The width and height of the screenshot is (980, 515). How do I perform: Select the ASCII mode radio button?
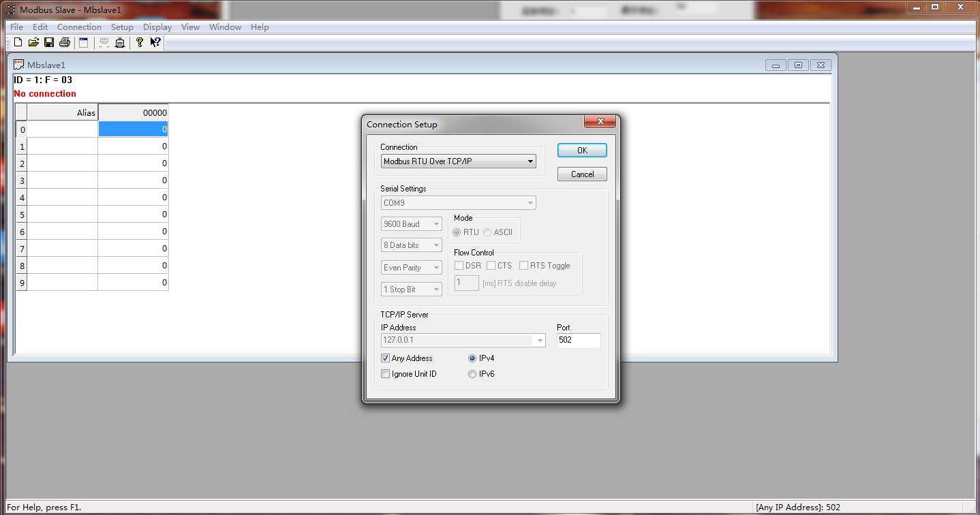pos(487,232)
